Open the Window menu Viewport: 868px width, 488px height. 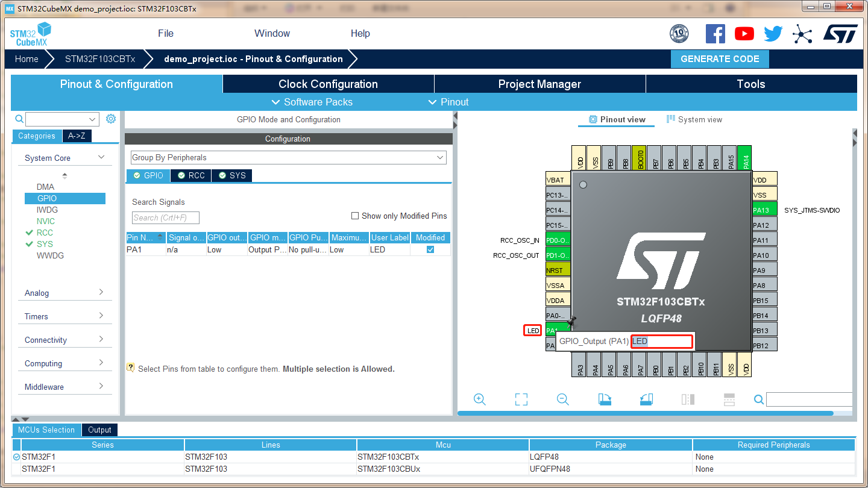272,34
